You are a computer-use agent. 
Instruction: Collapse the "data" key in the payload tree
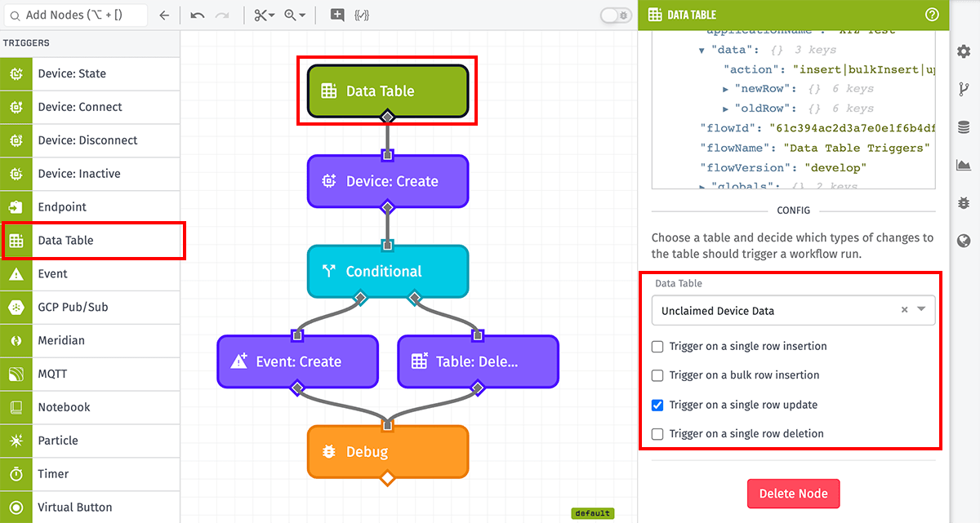(702, 50)
